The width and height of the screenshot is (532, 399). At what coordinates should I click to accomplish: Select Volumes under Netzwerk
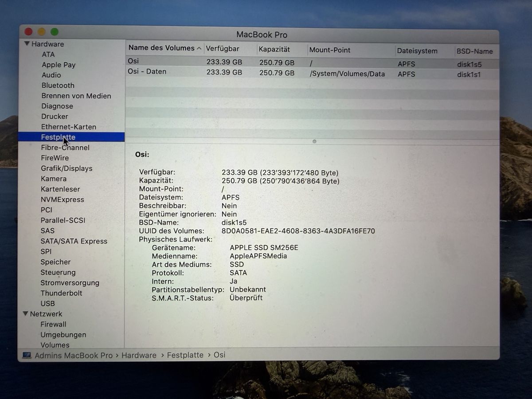pos(55,345)
